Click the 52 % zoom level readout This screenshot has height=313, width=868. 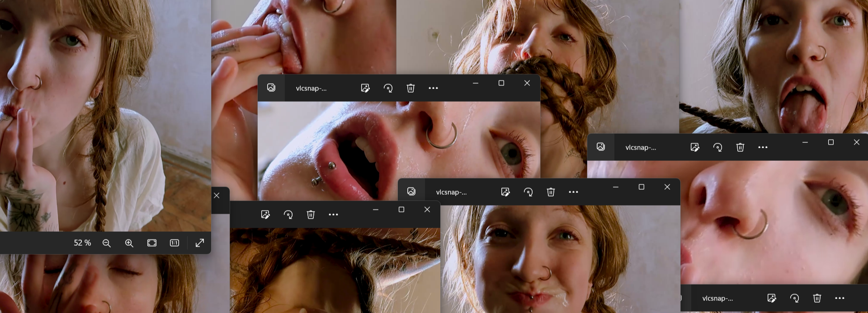pos(82,243)
